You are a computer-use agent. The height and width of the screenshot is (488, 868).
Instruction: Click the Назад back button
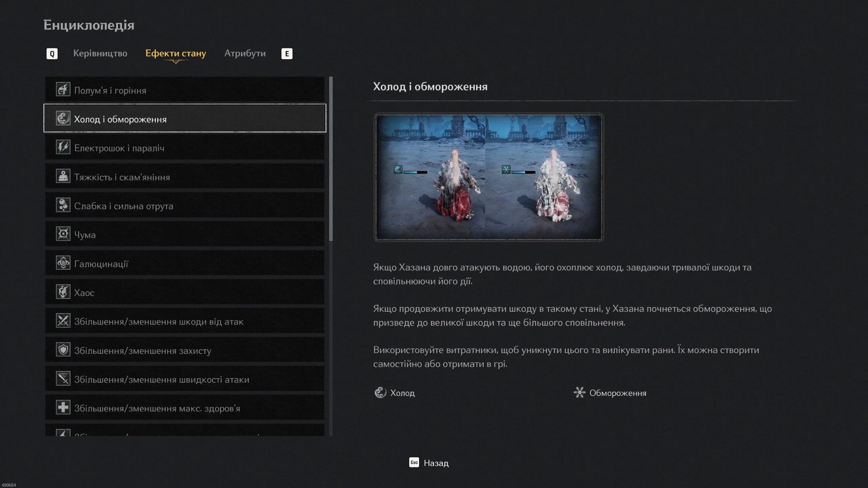[429, 463]
